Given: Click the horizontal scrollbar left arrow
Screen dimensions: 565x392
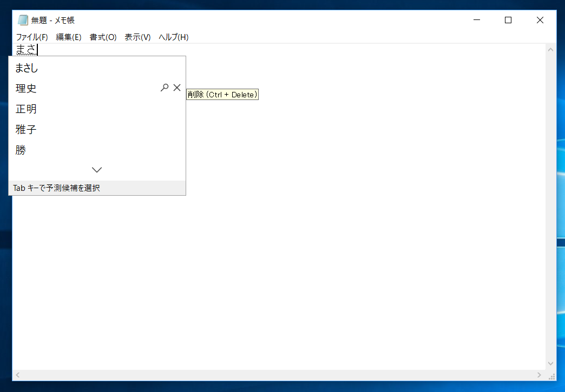Looking at the screenshot, I should pos(18,375).
